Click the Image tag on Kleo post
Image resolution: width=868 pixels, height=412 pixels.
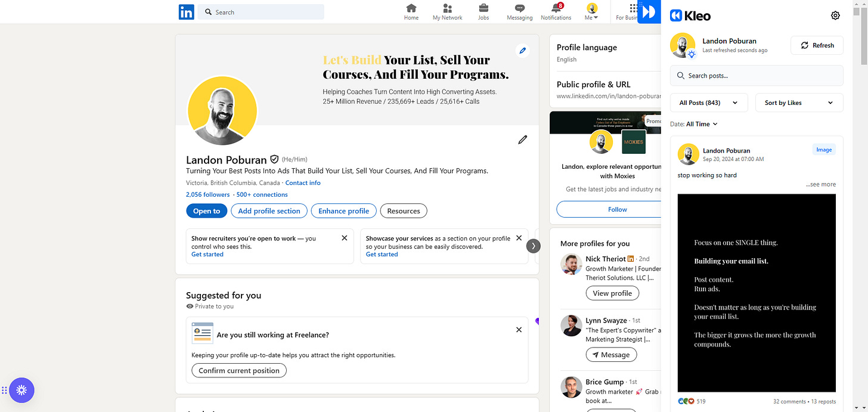(824, 150)
